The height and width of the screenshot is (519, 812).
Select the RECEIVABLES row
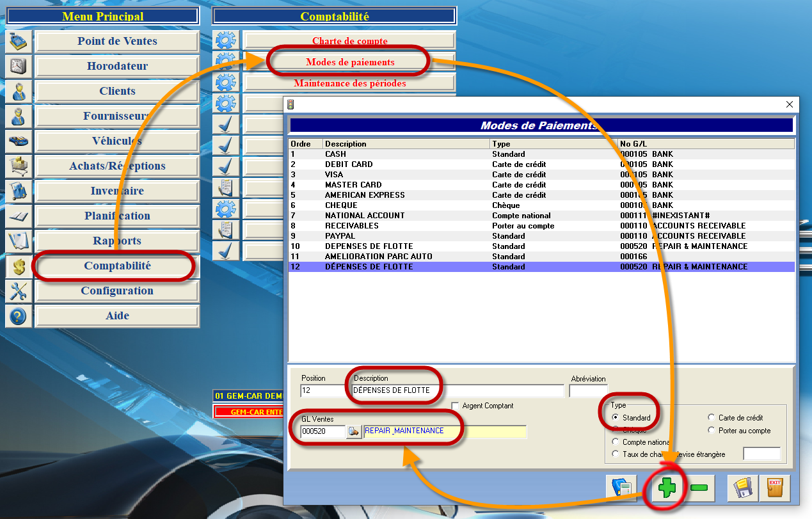click(541, 226)
